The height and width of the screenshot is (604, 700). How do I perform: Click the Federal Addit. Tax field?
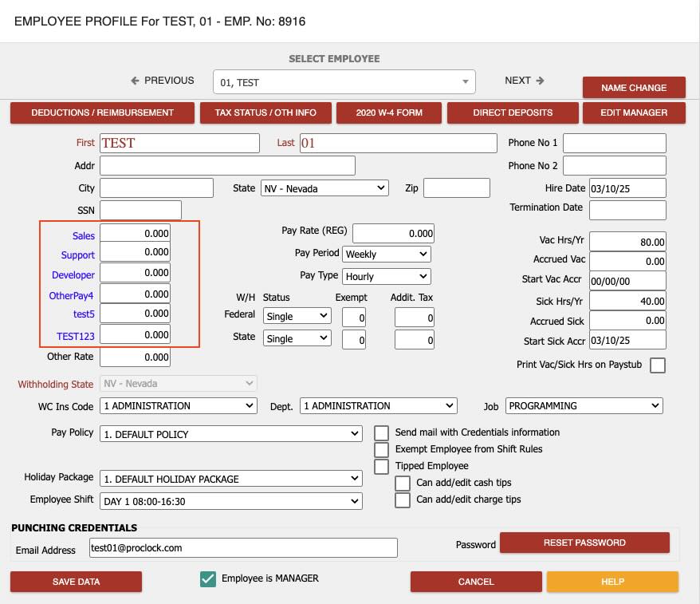[415, 318]
